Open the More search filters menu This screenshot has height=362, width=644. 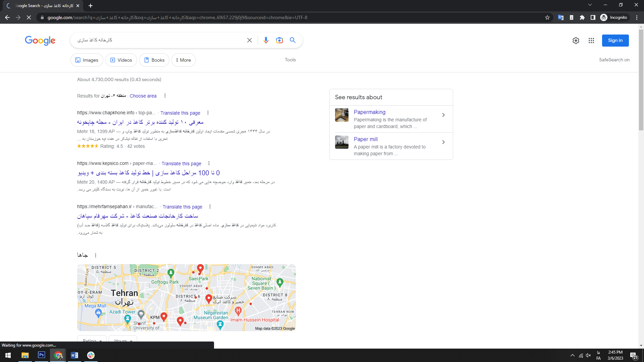coord(183,60)
